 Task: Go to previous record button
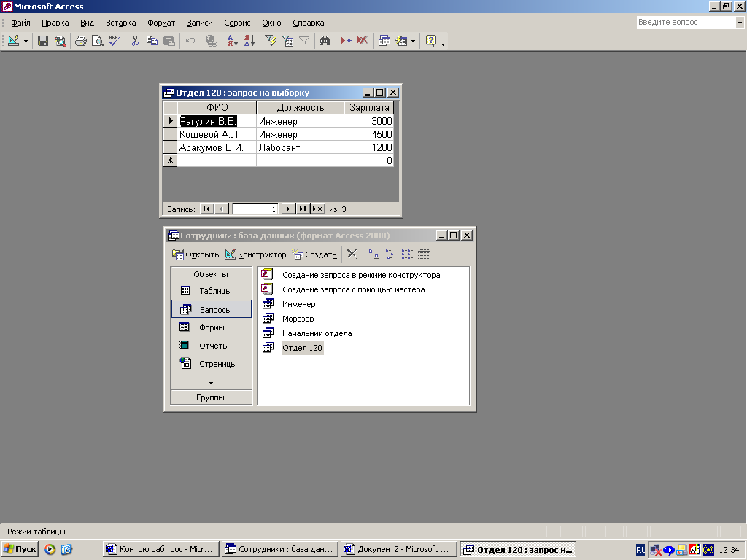click(x=222, y=209)
